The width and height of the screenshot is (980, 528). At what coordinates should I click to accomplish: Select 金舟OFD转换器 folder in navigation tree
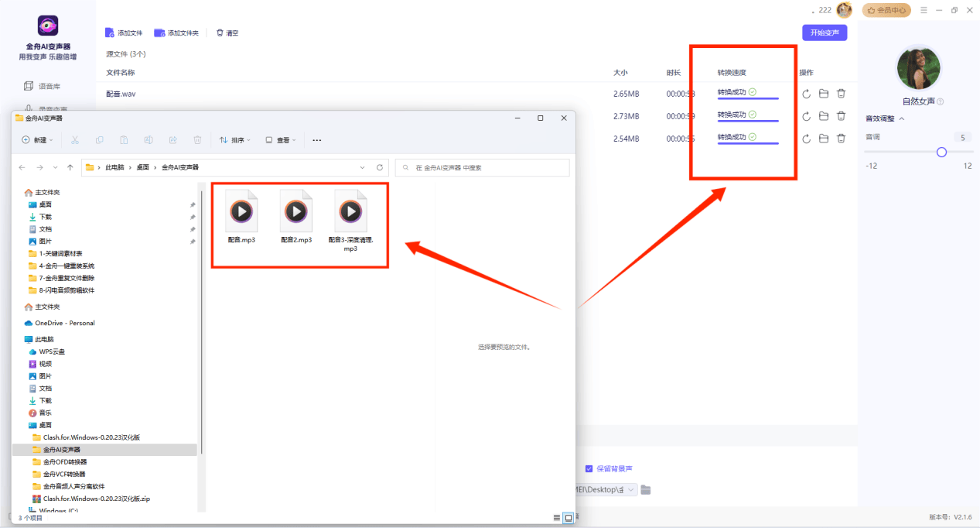click(x=64, y=461)
